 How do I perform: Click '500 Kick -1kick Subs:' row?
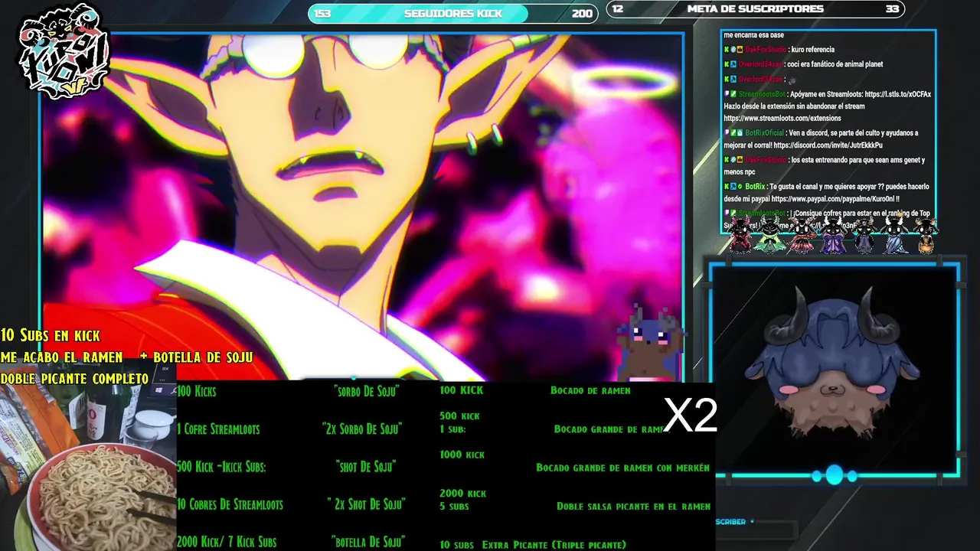221,466
